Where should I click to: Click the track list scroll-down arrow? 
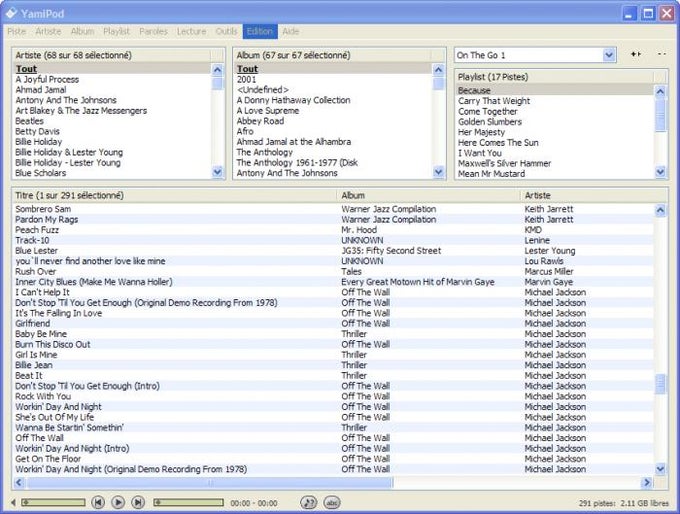tap(660, 468)
